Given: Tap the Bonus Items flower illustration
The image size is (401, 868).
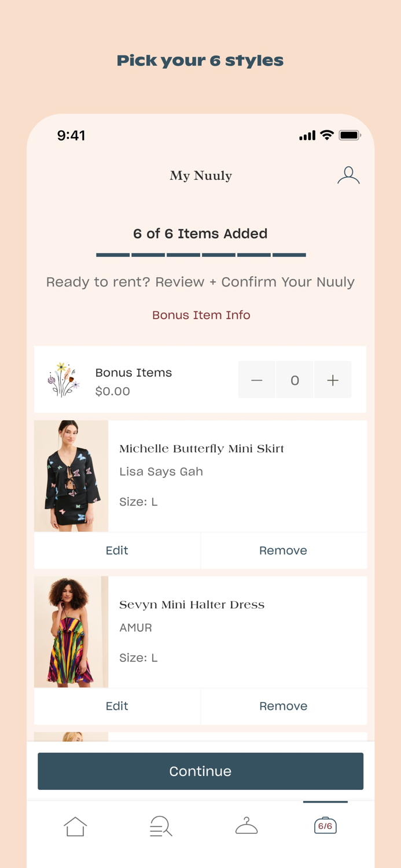Looking at the screenshot, I should [x=63, y=380].
